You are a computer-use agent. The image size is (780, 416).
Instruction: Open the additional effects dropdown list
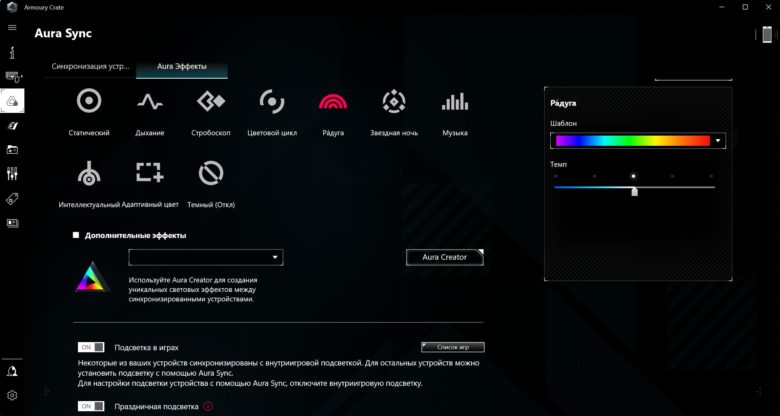[206, 257]
